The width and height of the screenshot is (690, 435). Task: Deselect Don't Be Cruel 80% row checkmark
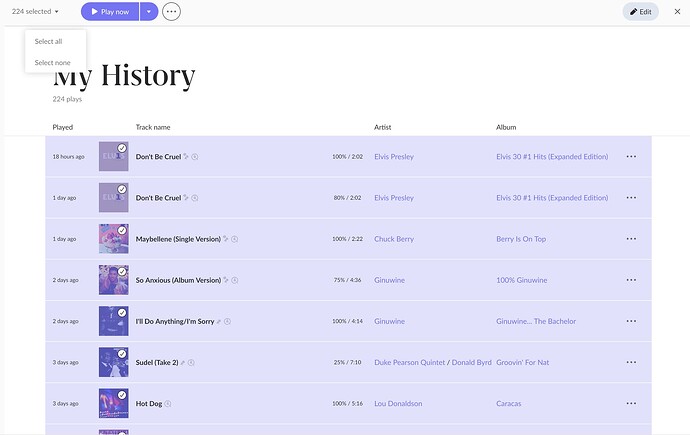click(122, 189)
